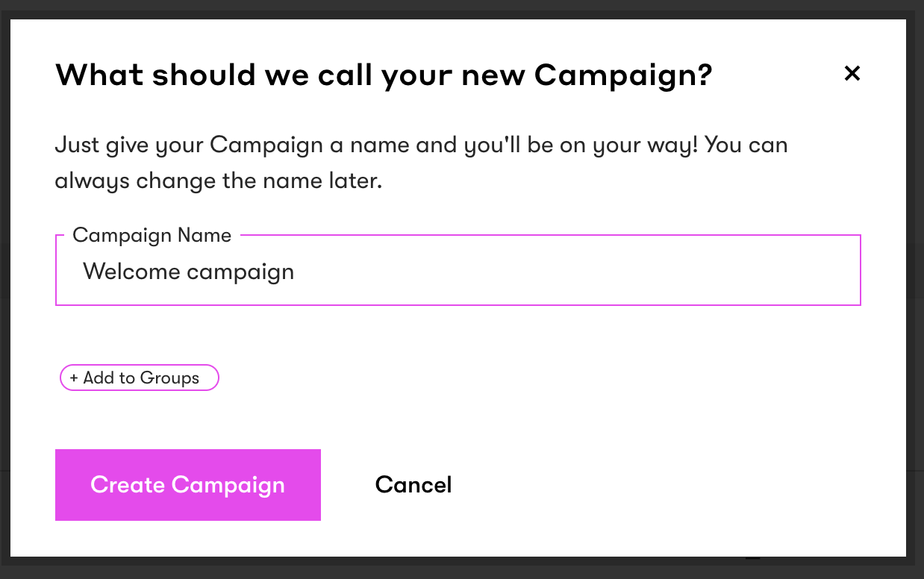Click the dimmed backdrop outside the dialog
Viewport: 924px width, 579px height.
point(915,298)
